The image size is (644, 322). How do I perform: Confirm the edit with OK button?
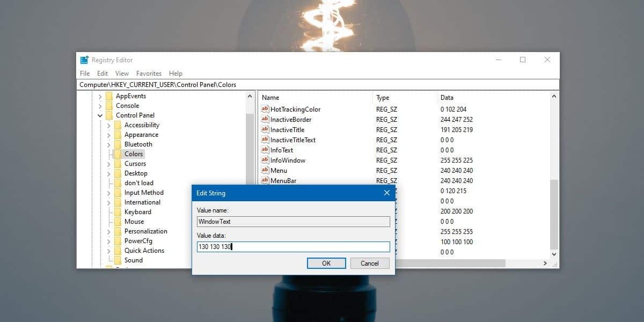(326, 263)
